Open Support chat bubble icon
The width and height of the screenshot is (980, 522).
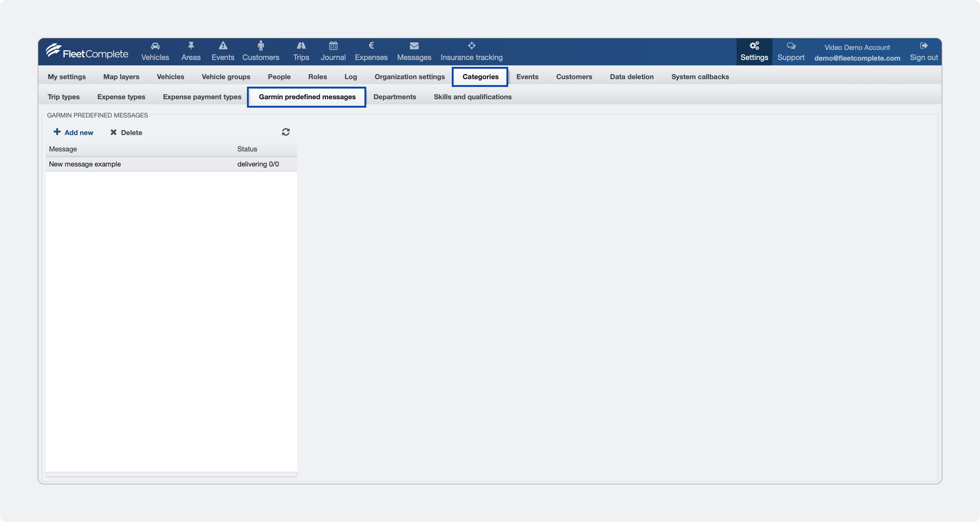[x=791, y=46]
